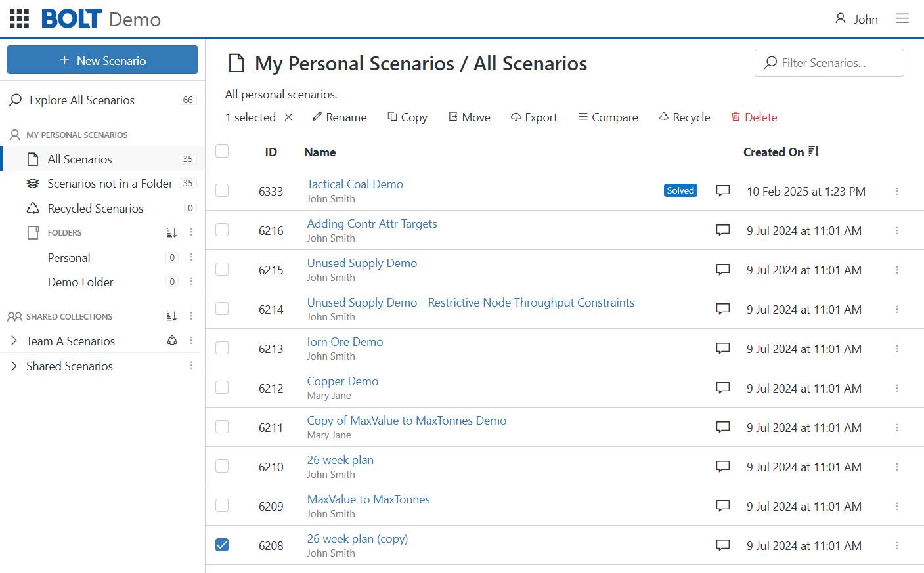Click the Compare action in the toolbar
Viewport: 924px width, 573px height.
click(x=607, y=117)
